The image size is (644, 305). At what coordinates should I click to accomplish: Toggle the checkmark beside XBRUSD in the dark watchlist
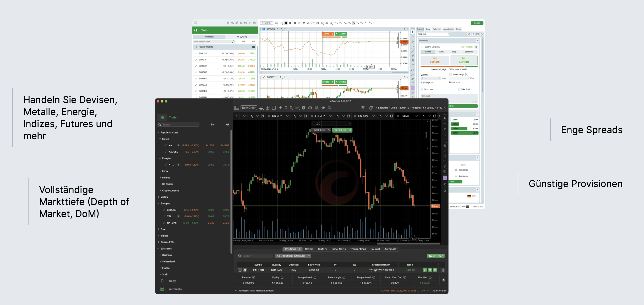point(164,210)
